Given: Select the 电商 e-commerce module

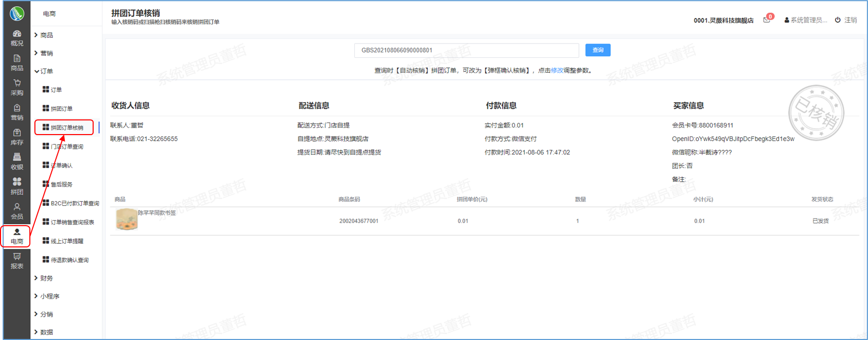Looking at the screenshot, I should tap(17, 236).
